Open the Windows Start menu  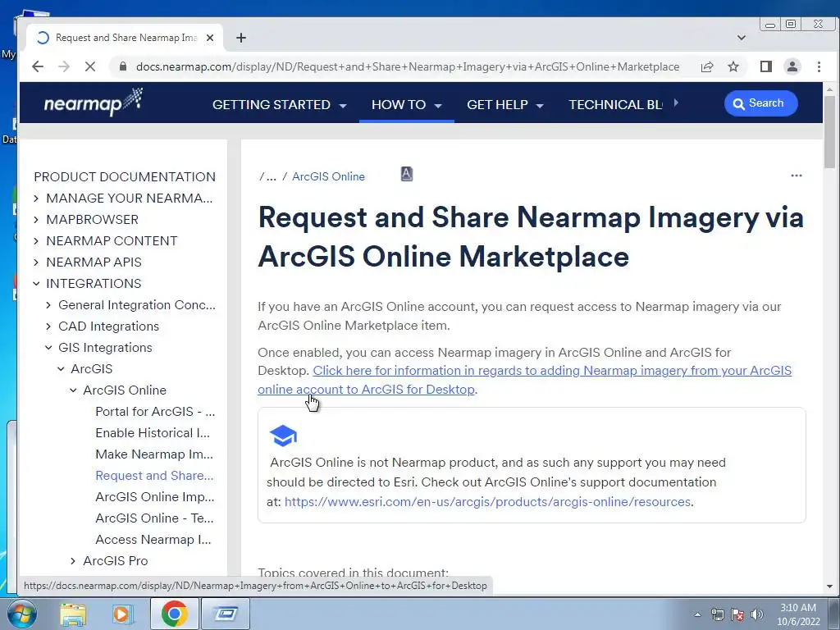coord(21,614)
